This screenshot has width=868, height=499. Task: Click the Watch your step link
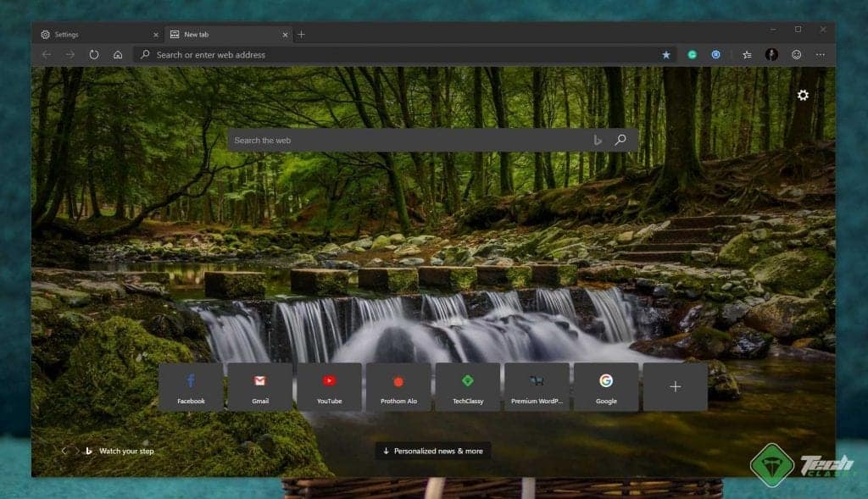(x=125, y=451)
